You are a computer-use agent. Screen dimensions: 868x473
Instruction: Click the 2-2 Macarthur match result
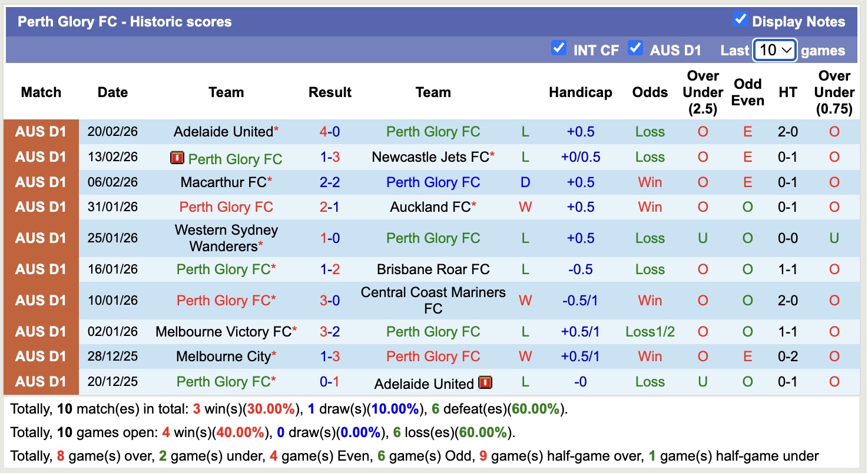pyautogui.click(x=330, y=182)
